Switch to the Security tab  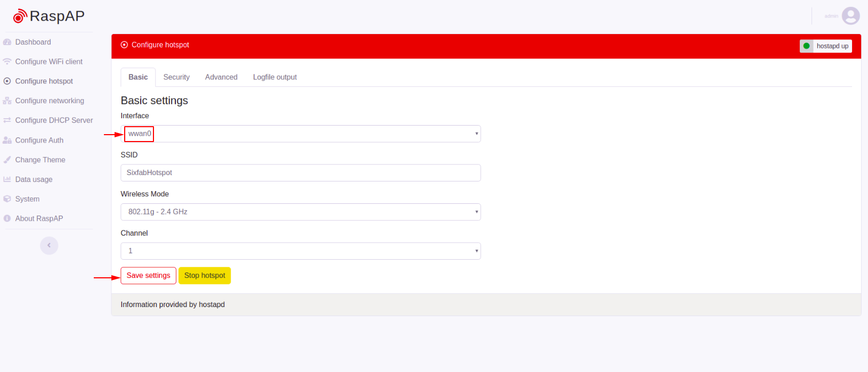(x=176, y=77)
